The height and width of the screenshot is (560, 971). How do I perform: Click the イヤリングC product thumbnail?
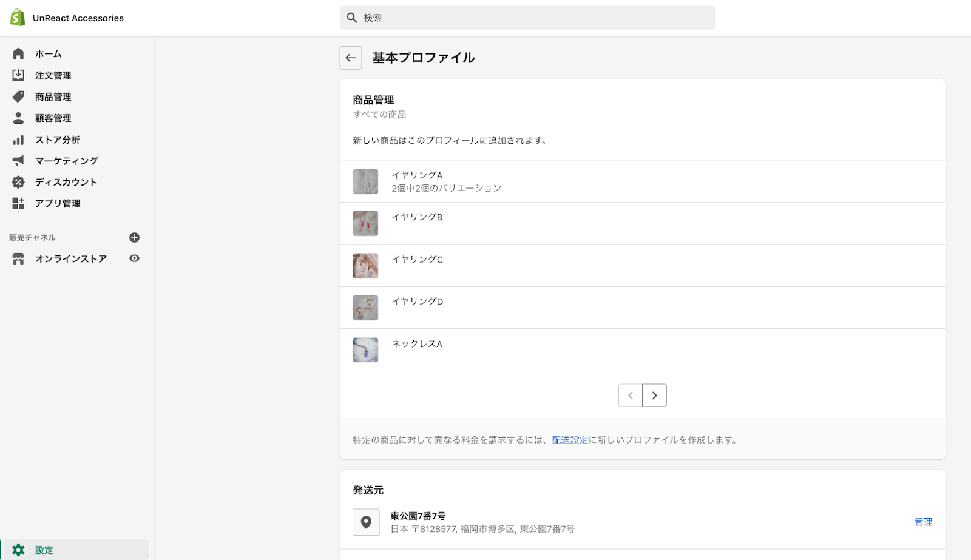[x=365, y=266]
